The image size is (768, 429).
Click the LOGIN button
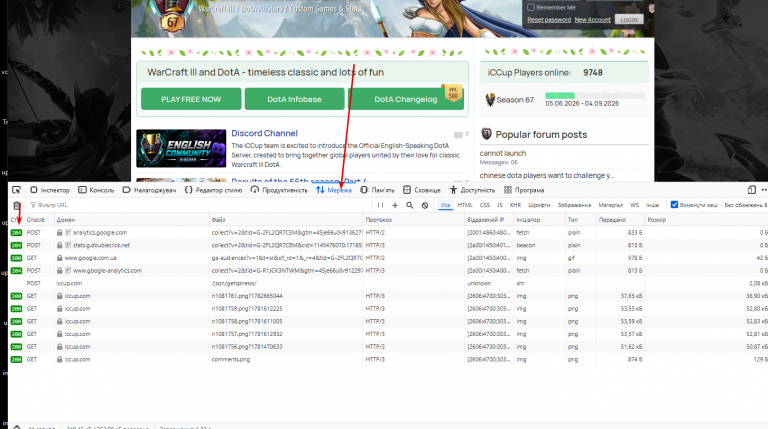(x=629, y=20)
